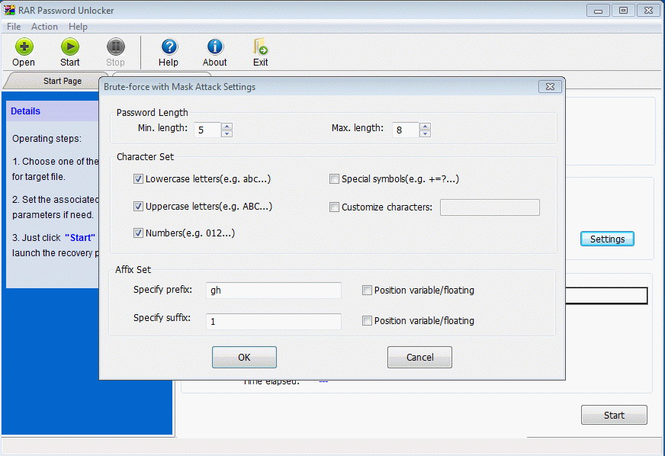The image size is (665, 456).
Task: Click the green Start play icon
Action: [70, 46]
